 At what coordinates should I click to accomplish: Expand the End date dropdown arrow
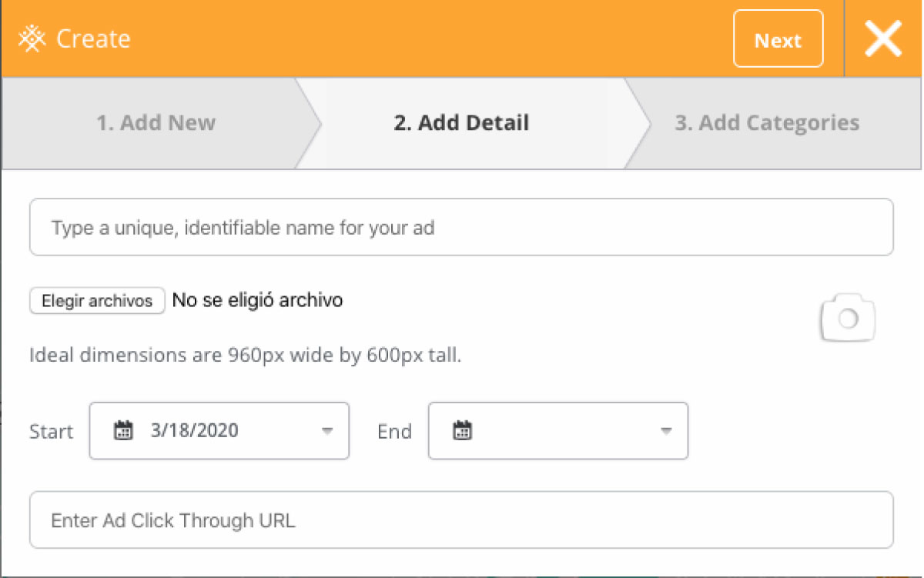pyautogui.click(x=666, y=431)
